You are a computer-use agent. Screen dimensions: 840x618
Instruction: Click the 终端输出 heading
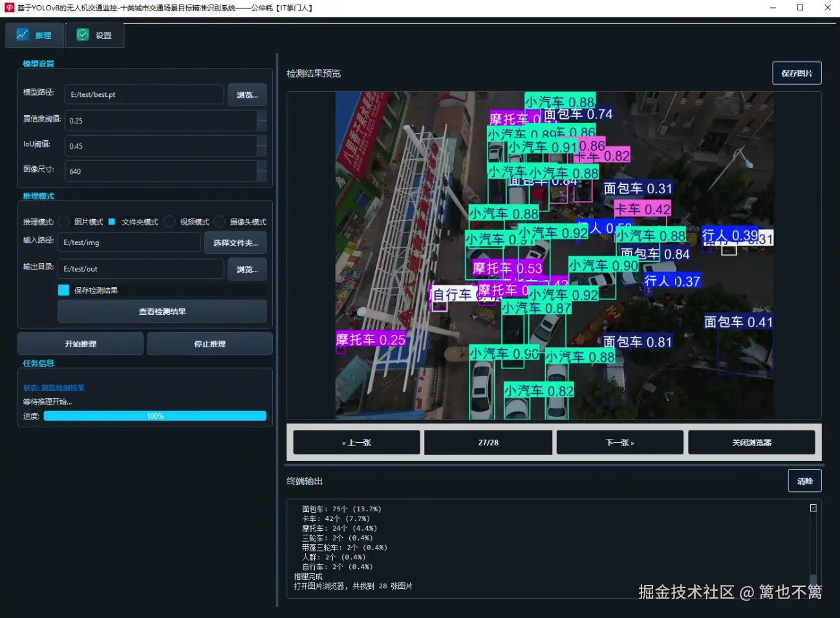pyautogui.click(x=305, y=481)
